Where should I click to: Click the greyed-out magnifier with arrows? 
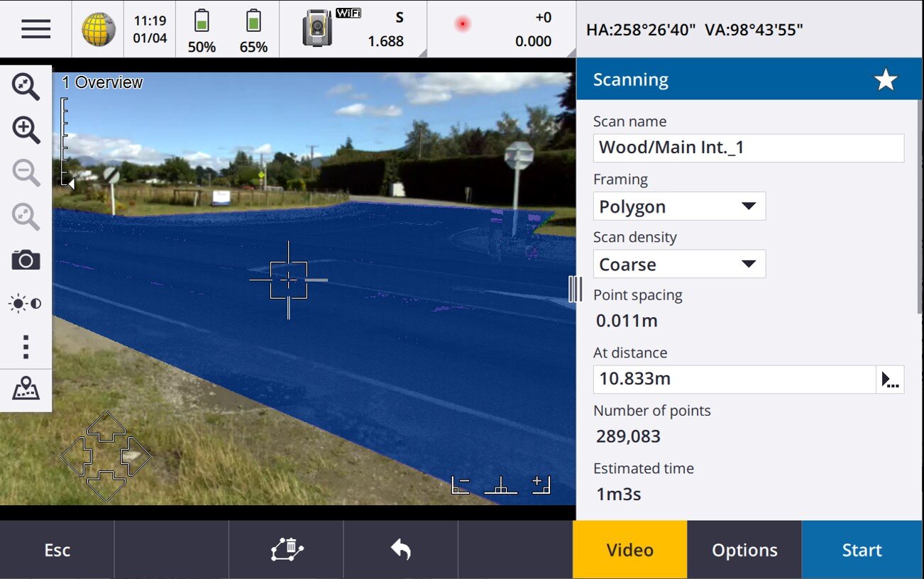tap(26, 216)
